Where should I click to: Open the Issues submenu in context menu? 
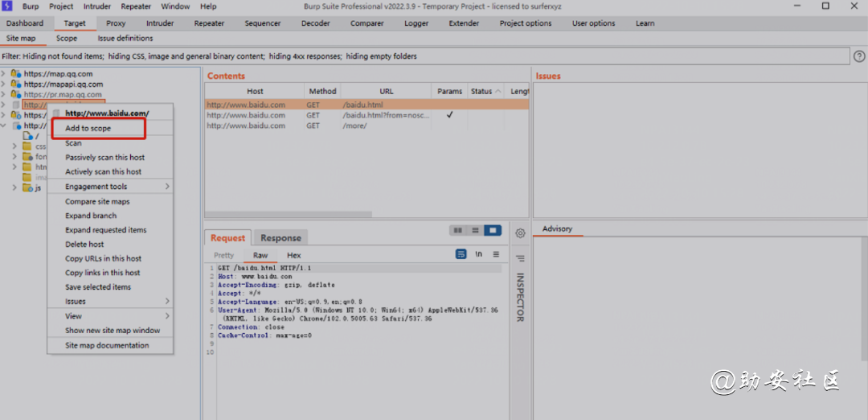coord(110,302)
